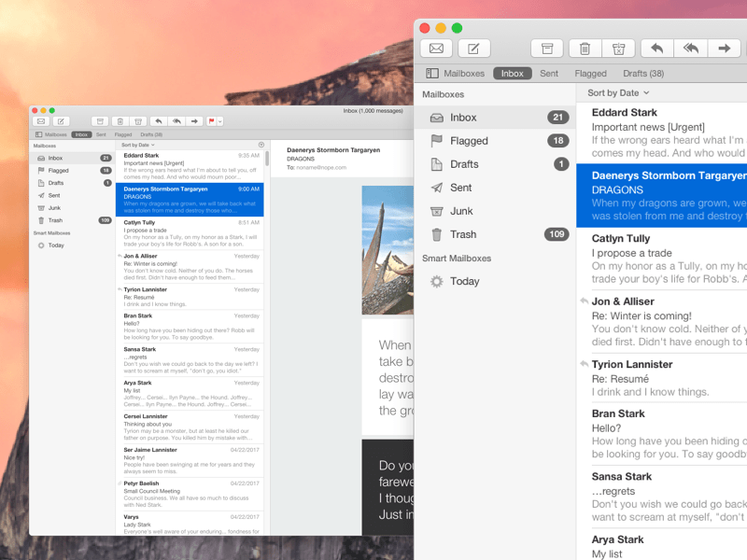747x560 pixels.
Task: Archive the selected message using toolbar icon
Action: pos(546,48)
